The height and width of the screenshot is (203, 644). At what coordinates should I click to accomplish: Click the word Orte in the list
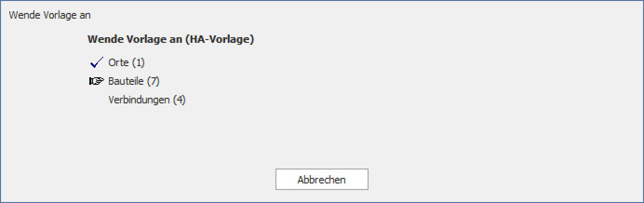[119, 63]
